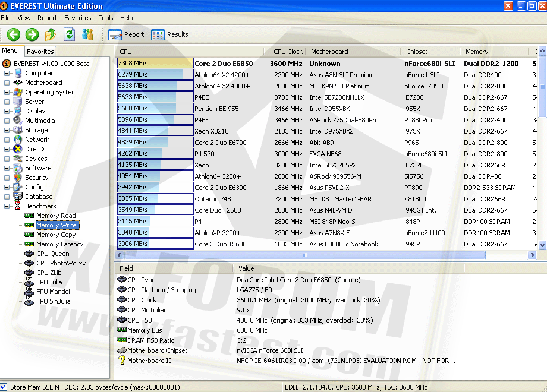Collapse the Benchmark tree node
The image size is (547, 392).
click(7, 206)
